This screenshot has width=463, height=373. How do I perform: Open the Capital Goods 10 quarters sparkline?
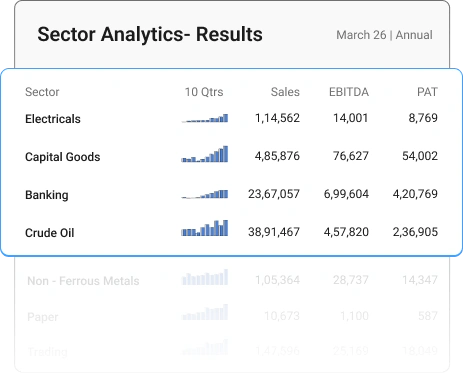(205, 154)
